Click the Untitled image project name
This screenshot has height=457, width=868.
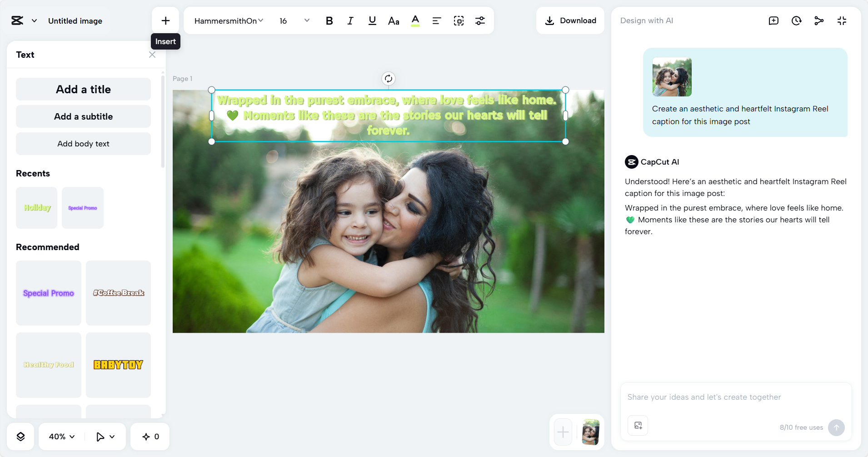(x=75, y=21)
